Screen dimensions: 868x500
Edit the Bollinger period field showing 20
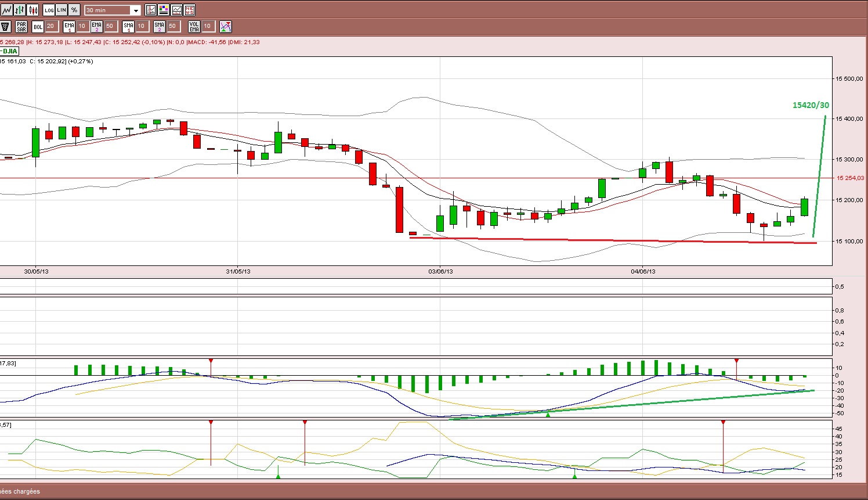tap(51, 26)
